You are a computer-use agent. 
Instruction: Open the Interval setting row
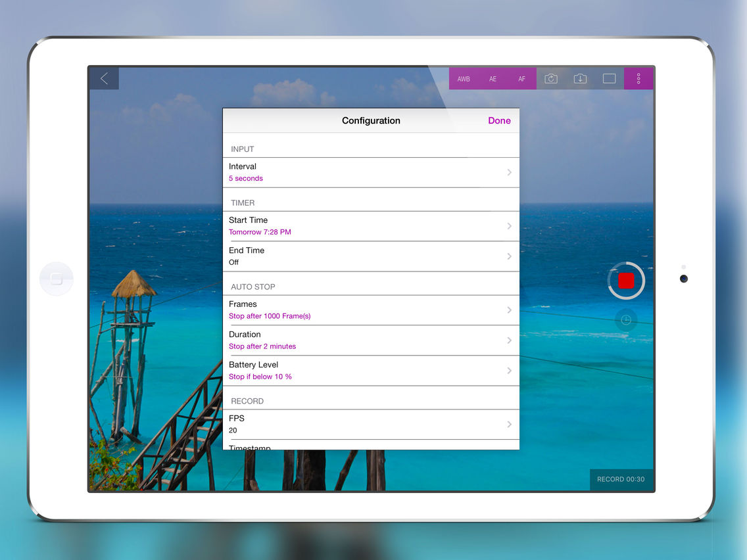pyautogui.click(x=371, y=172)
